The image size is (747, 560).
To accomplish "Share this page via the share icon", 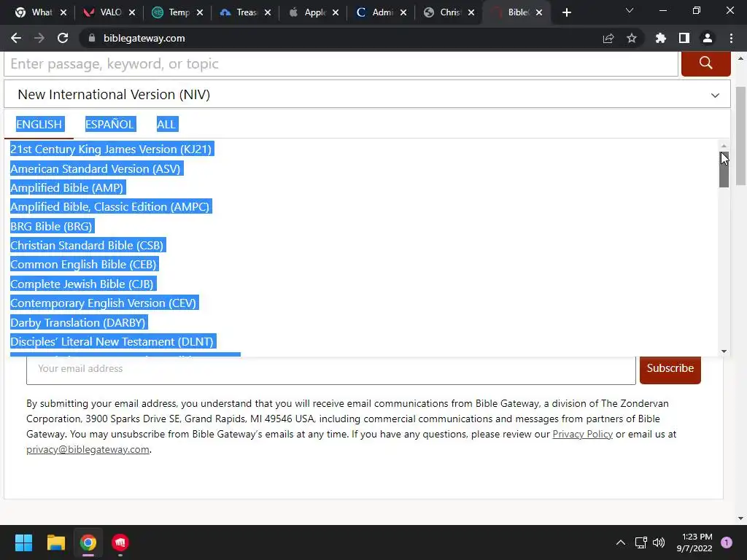I will click(608, 38).
